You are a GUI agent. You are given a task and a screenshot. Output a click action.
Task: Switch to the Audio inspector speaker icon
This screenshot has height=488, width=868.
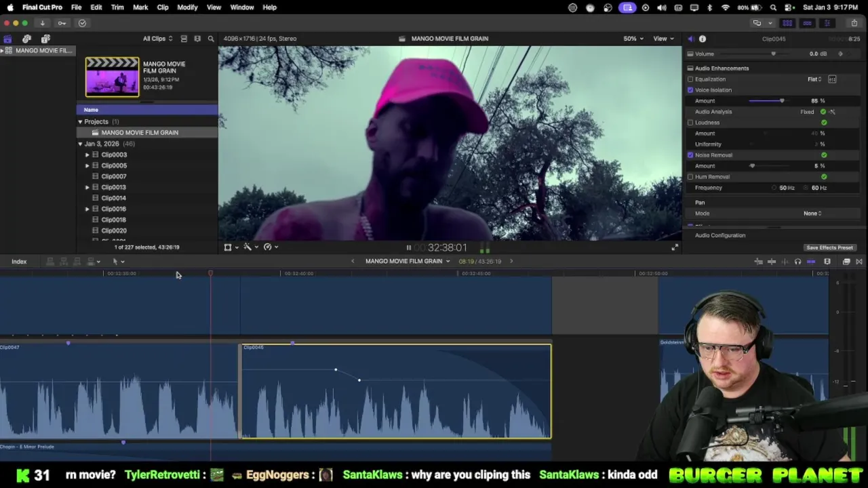690,39
